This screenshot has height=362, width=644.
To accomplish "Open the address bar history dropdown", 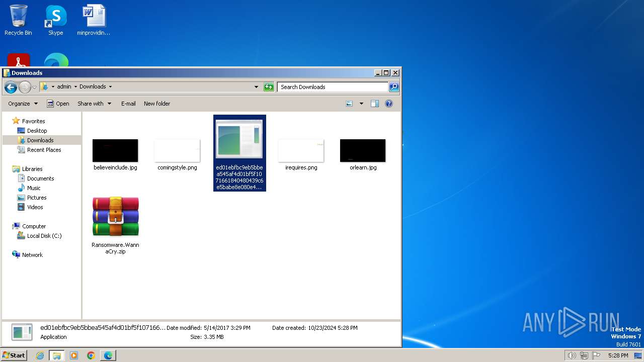I will click(x=257, y=87).
